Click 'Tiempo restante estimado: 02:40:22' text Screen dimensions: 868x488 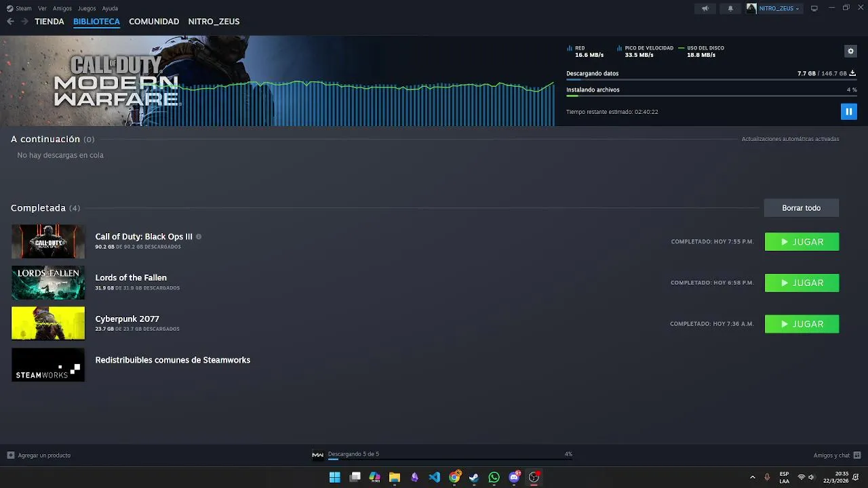[612, 112]
